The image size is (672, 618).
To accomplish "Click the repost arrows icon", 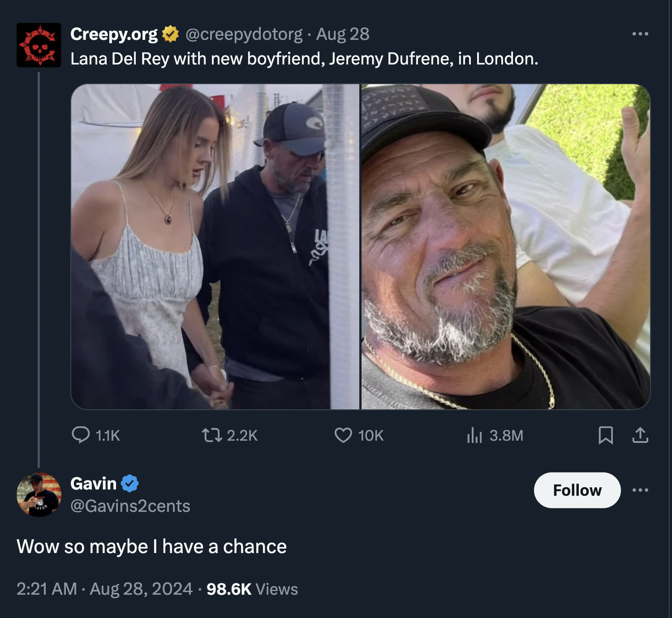I will (x=211, y=435).
